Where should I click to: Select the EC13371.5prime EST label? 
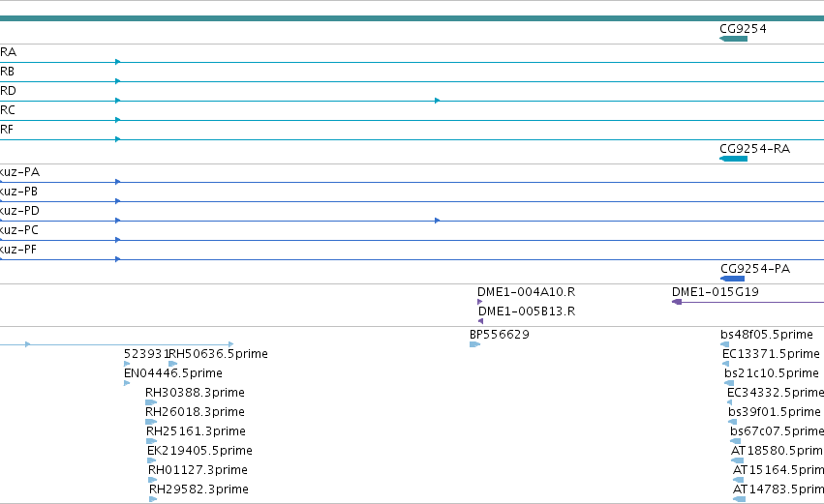[771, 354]
